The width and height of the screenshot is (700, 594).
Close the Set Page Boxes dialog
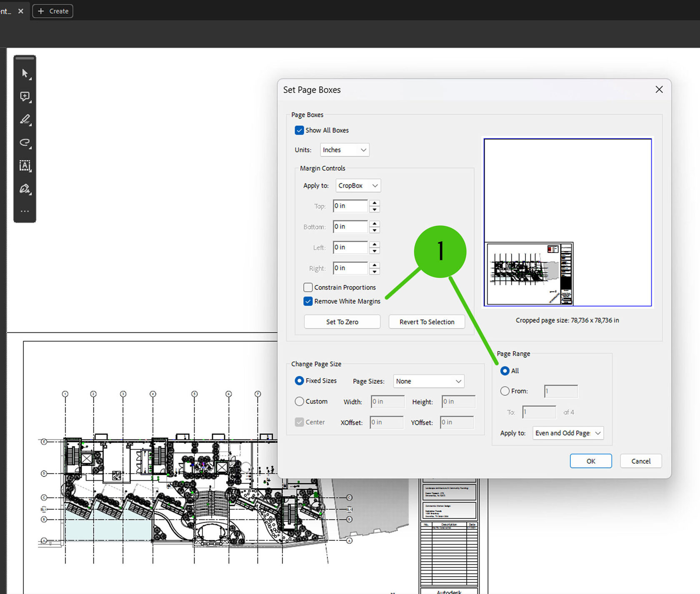(659, 90)
